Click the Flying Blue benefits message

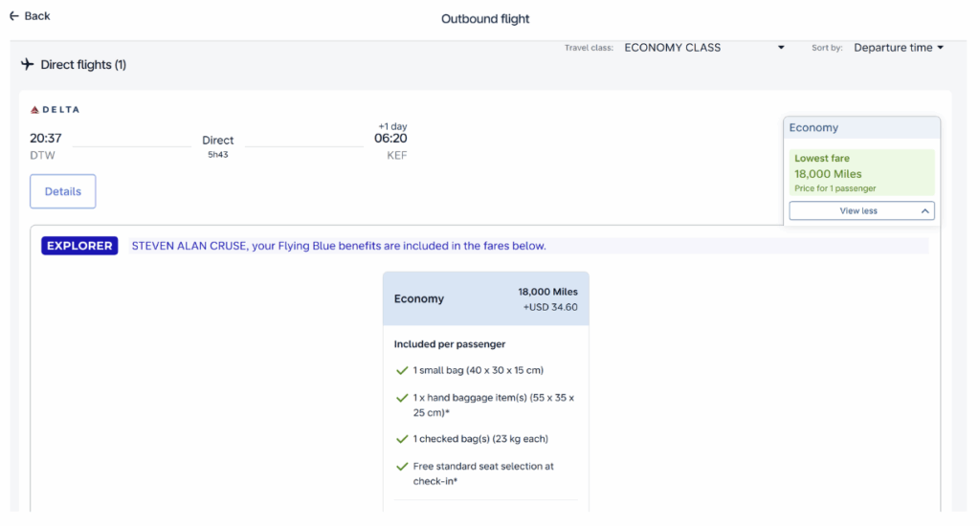click(x=339, y=246)
